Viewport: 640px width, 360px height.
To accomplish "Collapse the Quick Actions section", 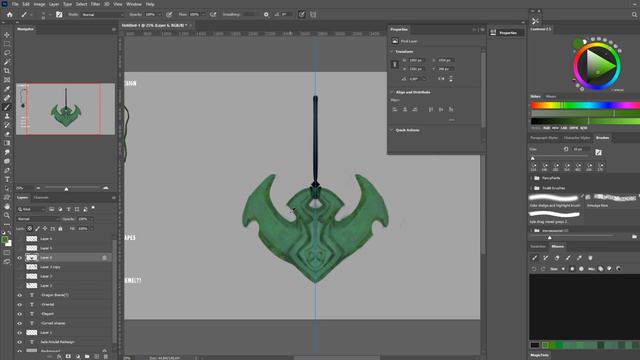I will tap(392, 130).
